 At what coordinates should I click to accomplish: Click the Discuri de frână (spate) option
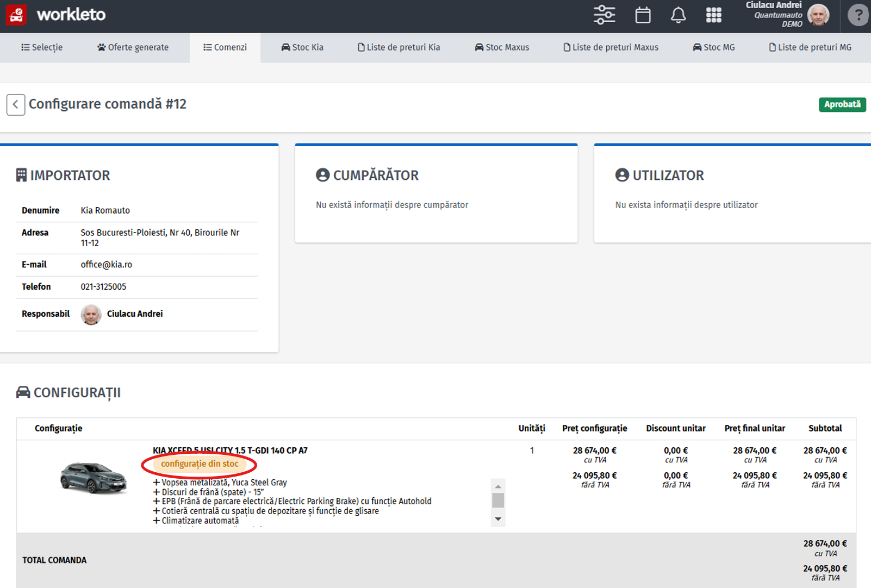(x=209, y=492)
